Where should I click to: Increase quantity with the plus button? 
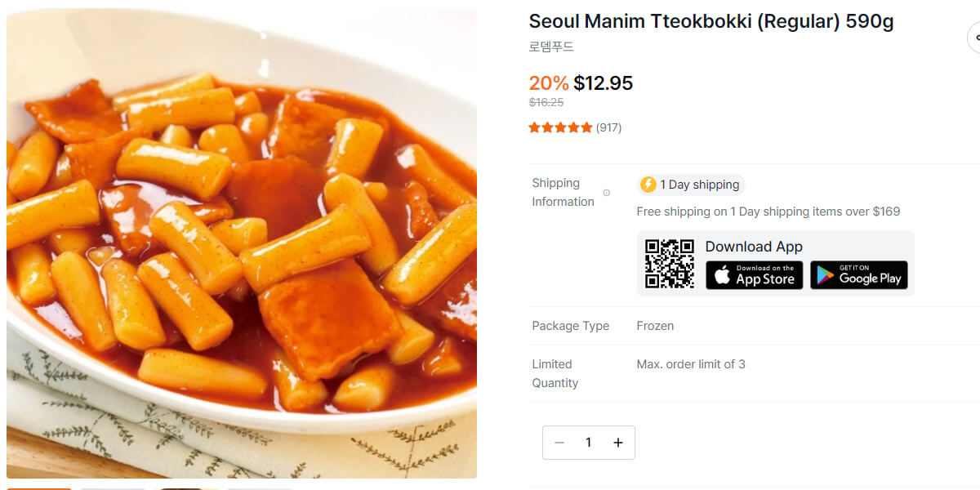click(x=618, y=442)
